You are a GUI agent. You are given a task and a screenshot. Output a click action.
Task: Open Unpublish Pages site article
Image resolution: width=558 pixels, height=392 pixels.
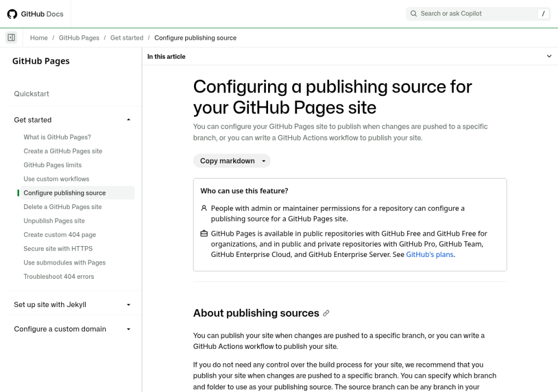pos(54,220)
